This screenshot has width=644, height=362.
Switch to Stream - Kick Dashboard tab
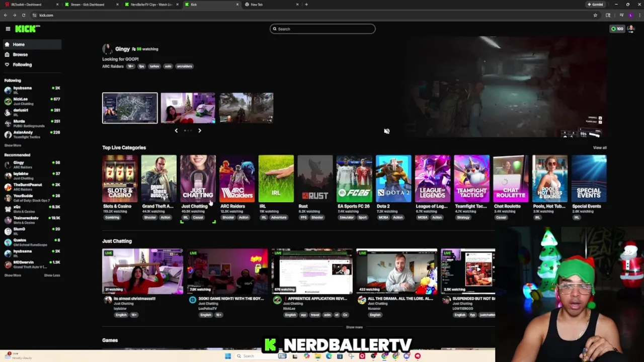coord(91,5)
